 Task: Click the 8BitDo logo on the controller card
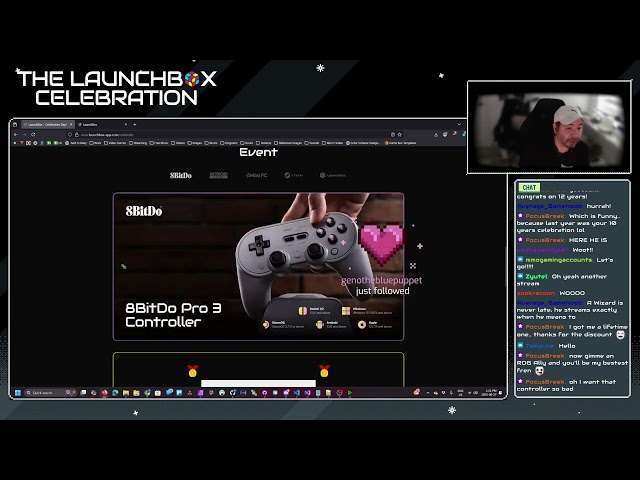144,211
